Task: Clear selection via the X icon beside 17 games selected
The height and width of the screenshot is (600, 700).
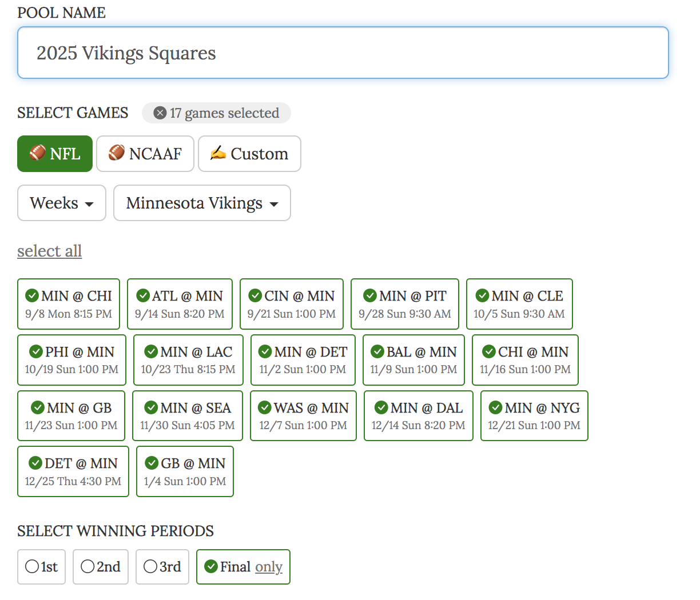Action: [160, 113]
